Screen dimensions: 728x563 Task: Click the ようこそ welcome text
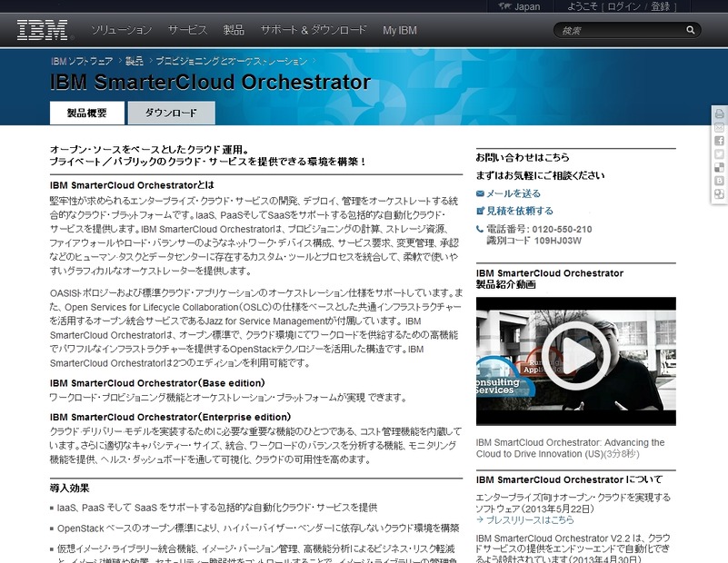(583, 6)
